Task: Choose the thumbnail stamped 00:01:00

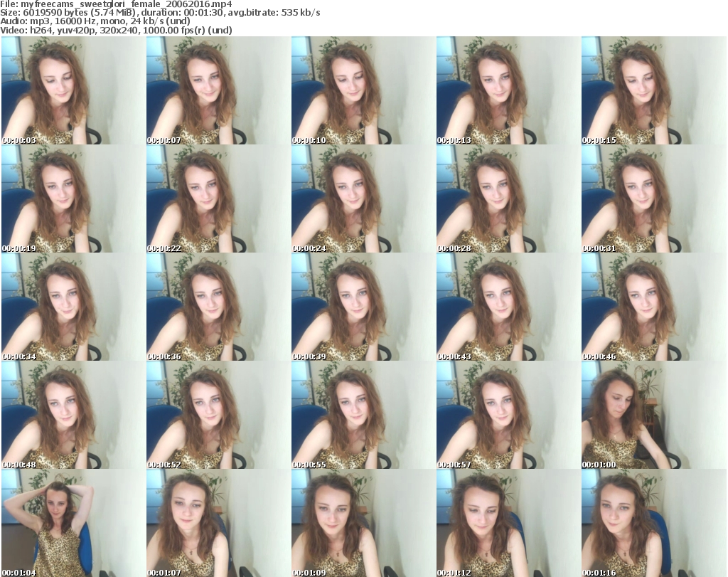Action: (x=654, y=415)
